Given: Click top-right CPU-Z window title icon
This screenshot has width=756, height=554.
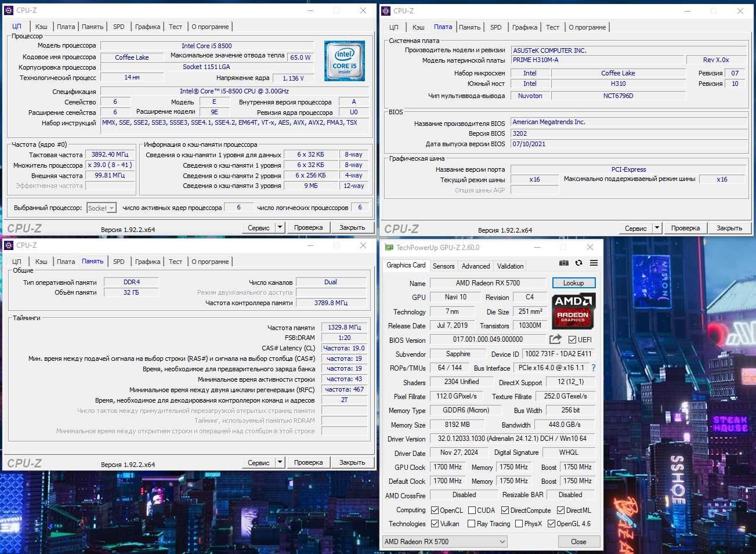Looking at the screenshot, I should [x=386, y=10].
